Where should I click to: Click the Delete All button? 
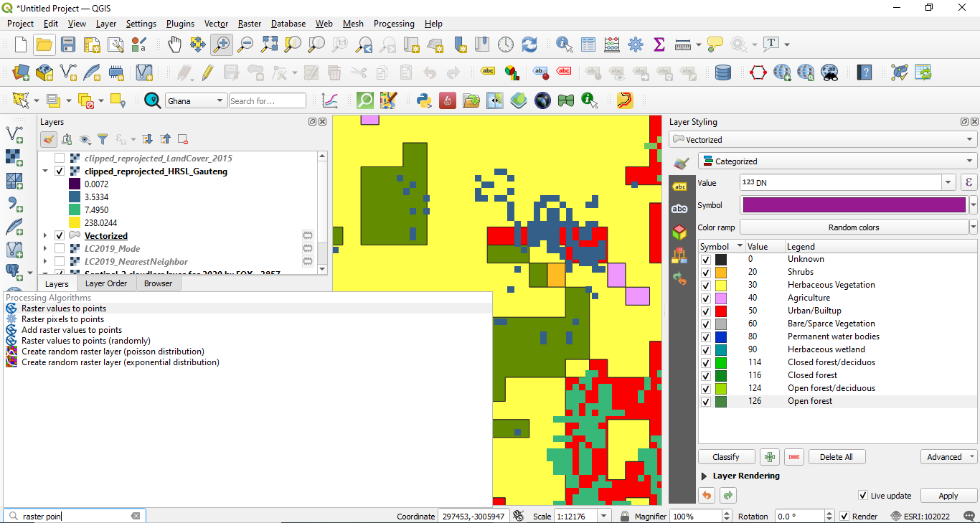(837, 457)
